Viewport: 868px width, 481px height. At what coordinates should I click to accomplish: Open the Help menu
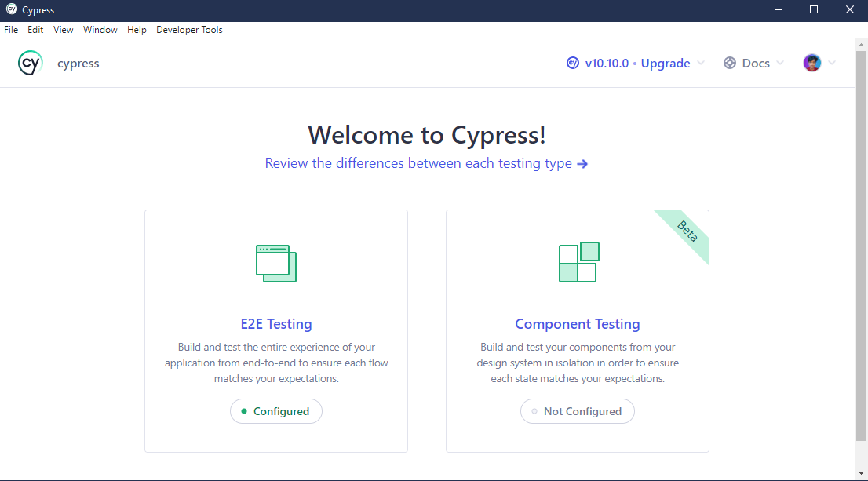[x=137, y=29]
